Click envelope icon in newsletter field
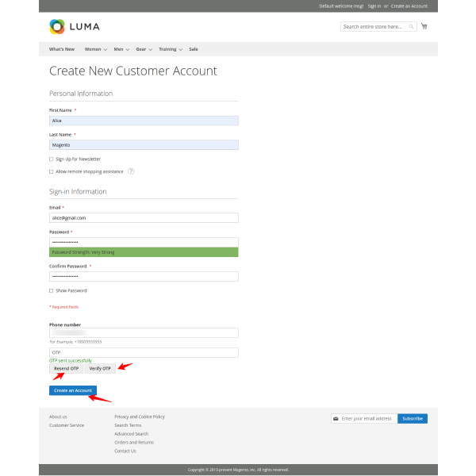 (336, 419)
